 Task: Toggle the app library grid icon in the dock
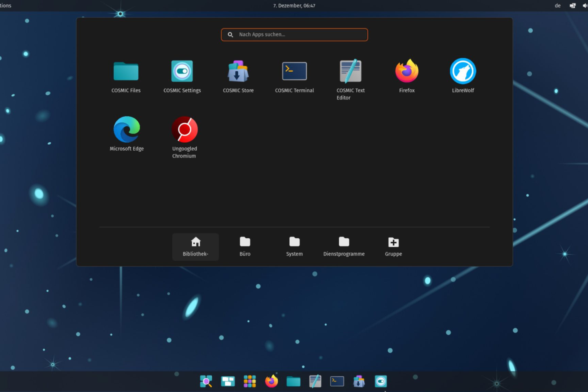coord(250,381)
